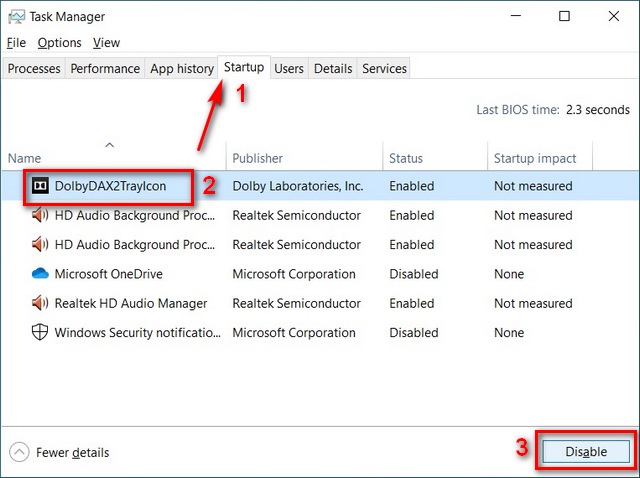Switch to the Services tab
640x478 pixels.
[x=384, y=68]
